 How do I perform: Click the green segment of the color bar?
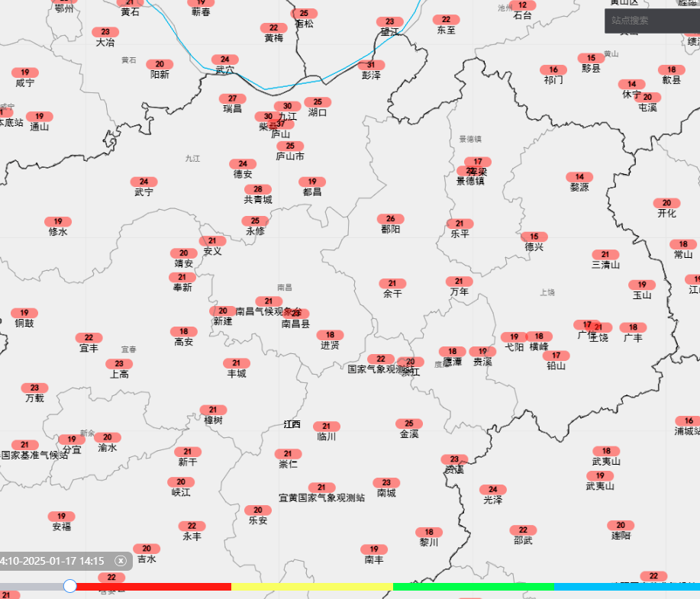[473, 587]
